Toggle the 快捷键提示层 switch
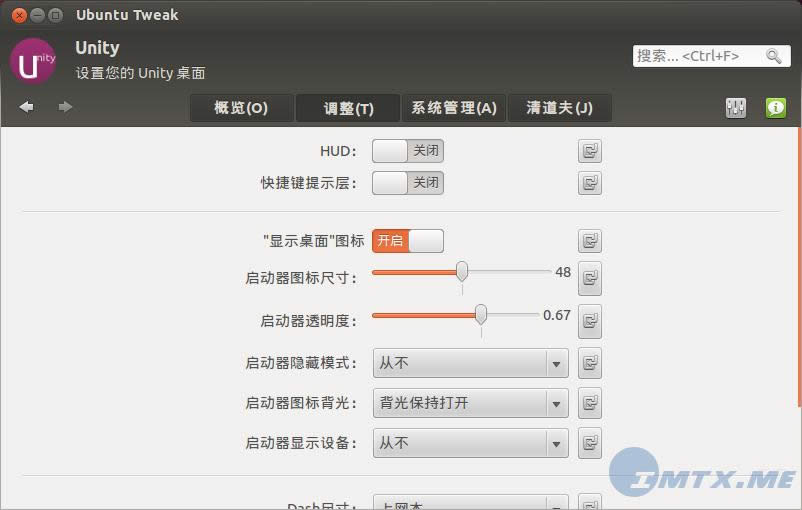The image size is (802, 510). [408, 183]
